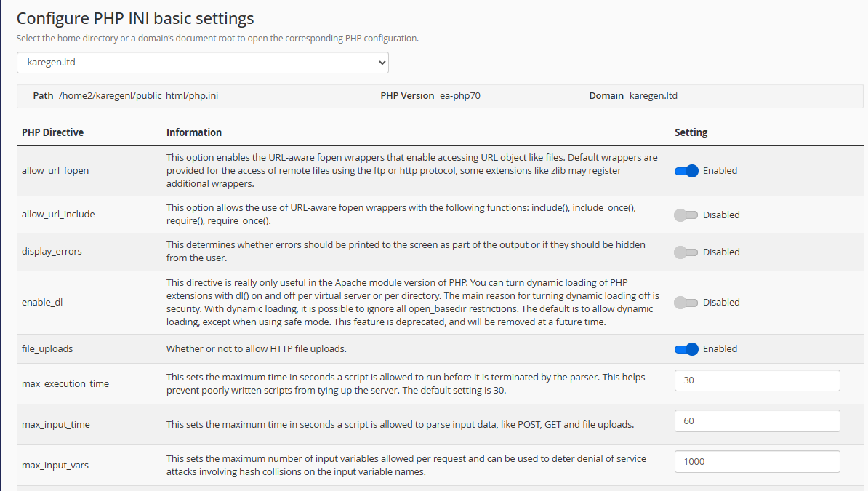
Task: Click the max_input_vars directive name
Action: tap(55, 465)
